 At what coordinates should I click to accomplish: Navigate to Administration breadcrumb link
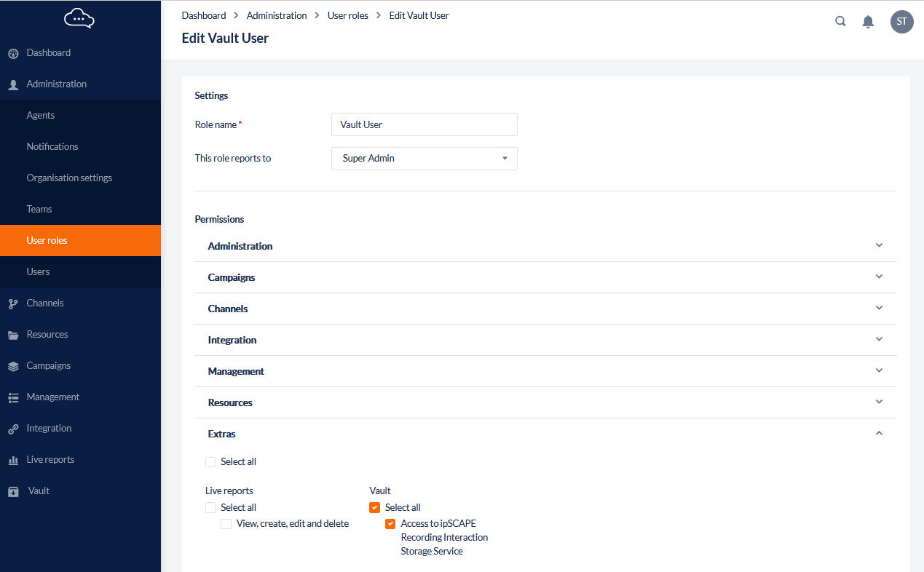point(276,15)
